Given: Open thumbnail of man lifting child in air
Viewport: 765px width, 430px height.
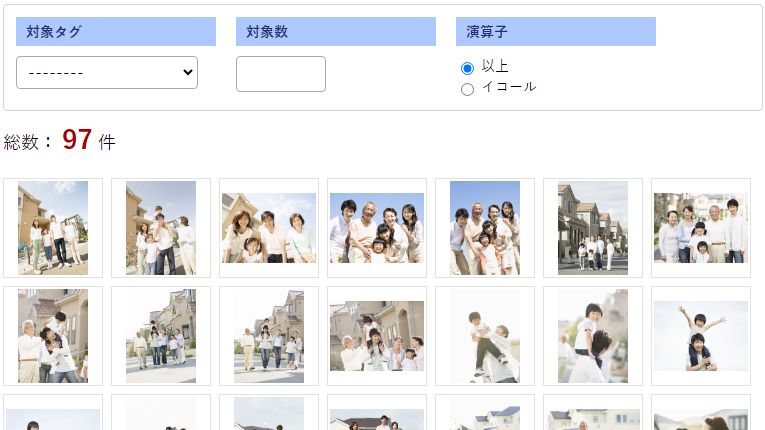Looking at the screenshot, I should pyautogui.click(x=485, y=336).
